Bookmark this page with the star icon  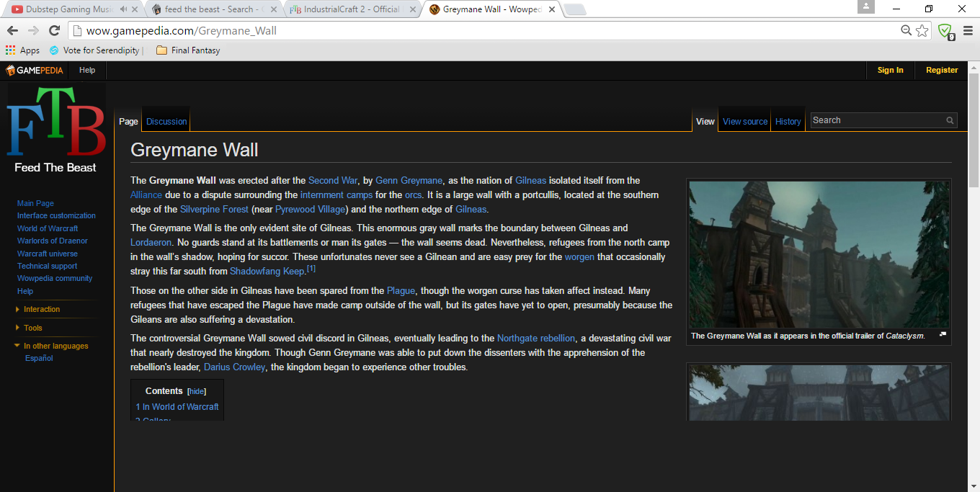(x=922, y=30)
